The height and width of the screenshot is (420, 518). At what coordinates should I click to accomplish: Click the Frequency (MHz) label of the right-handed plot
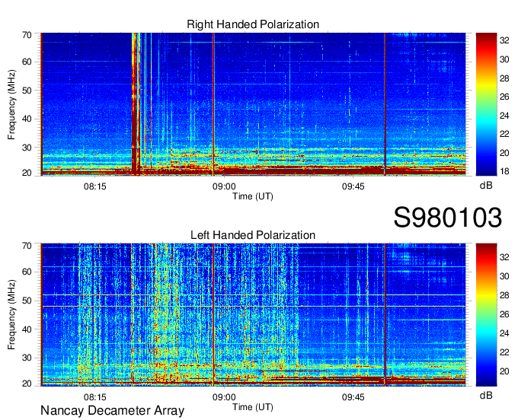tap(11, 104)
